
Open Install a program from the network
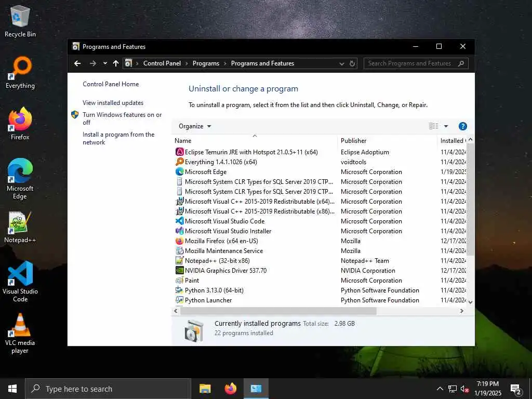click(x=118, y=138)
